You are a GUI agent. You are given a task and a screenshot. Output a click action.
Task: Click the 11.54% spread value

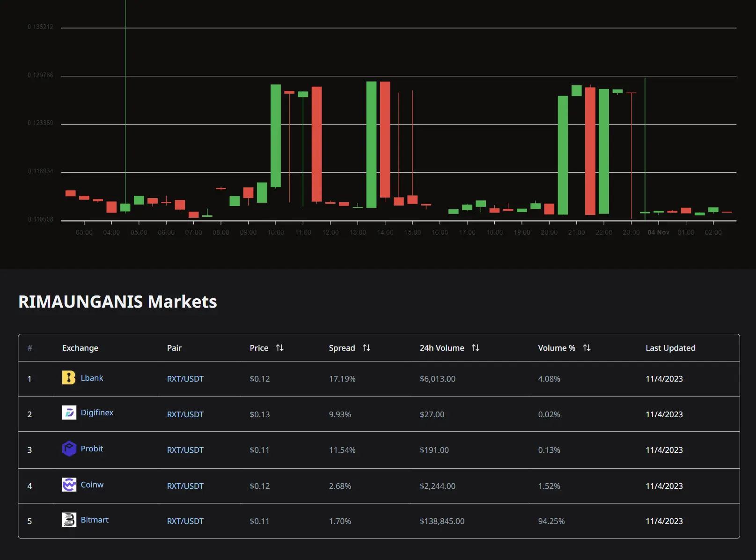tap(342, 450)
